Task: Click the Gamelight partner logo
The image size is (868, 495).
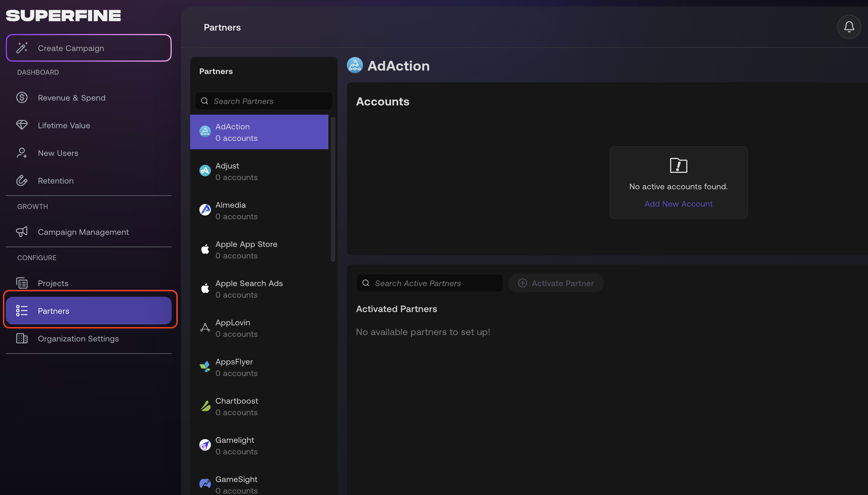Action: pyautogui.click(x=205, y=445)
